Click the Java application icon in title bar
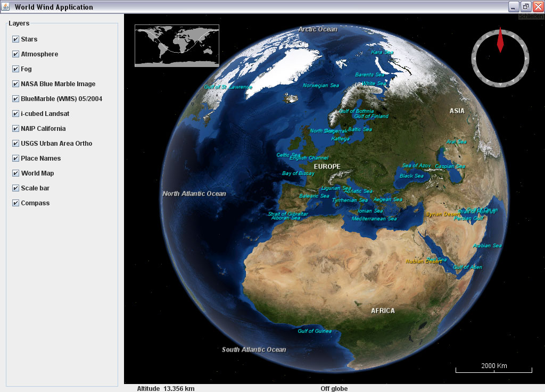The width and height of the screenshot is (545, 392). click(x=5, y=6)
